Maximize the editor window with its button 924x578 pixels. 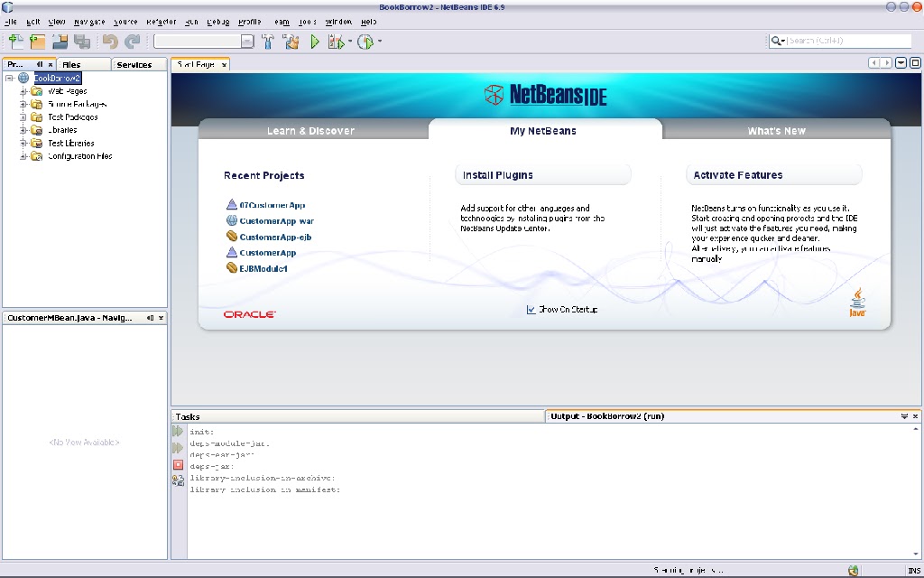coord(915,62)
